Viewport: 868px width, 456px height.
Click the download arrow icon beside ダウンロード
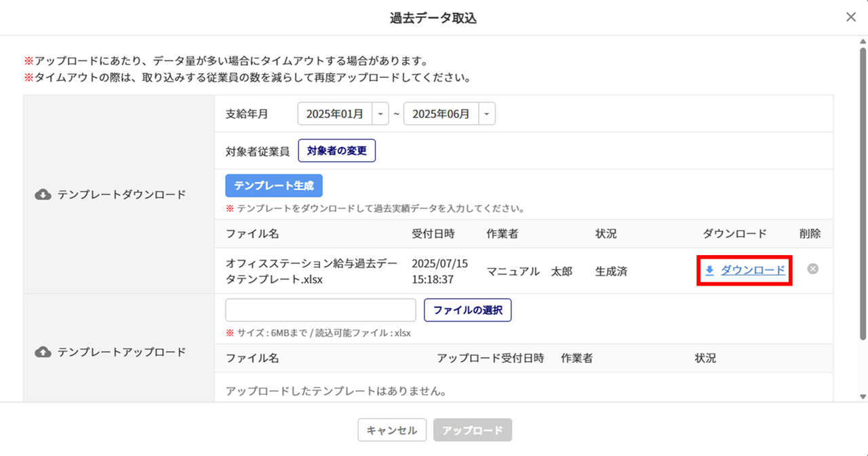tap(709, 270)
